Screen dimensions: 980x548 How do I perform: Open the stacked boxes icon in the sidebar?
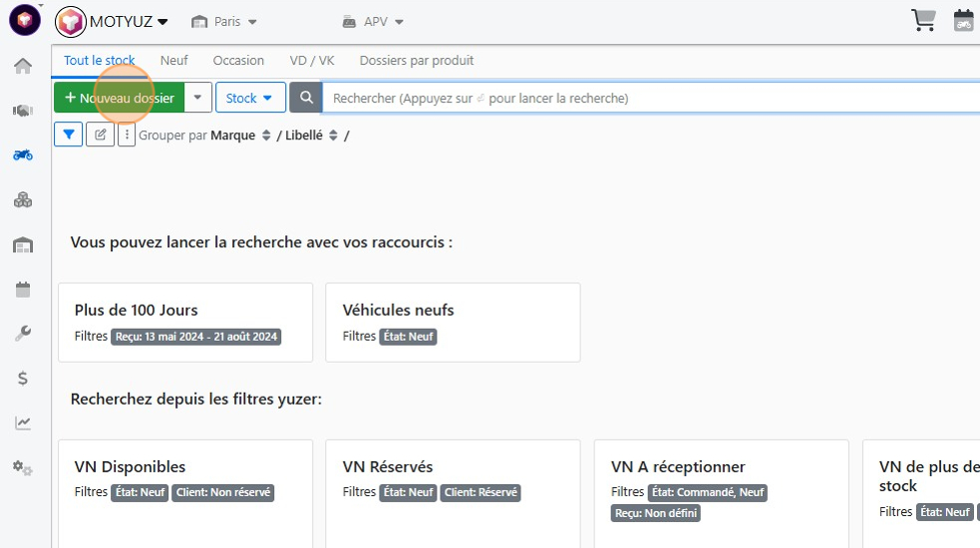[23, 200]
